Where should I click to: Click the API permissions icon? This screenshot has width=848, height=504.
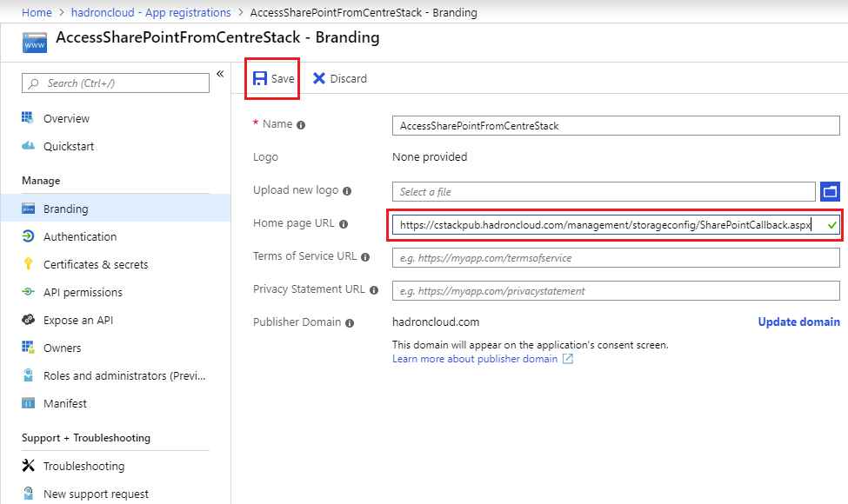(28, 292)
